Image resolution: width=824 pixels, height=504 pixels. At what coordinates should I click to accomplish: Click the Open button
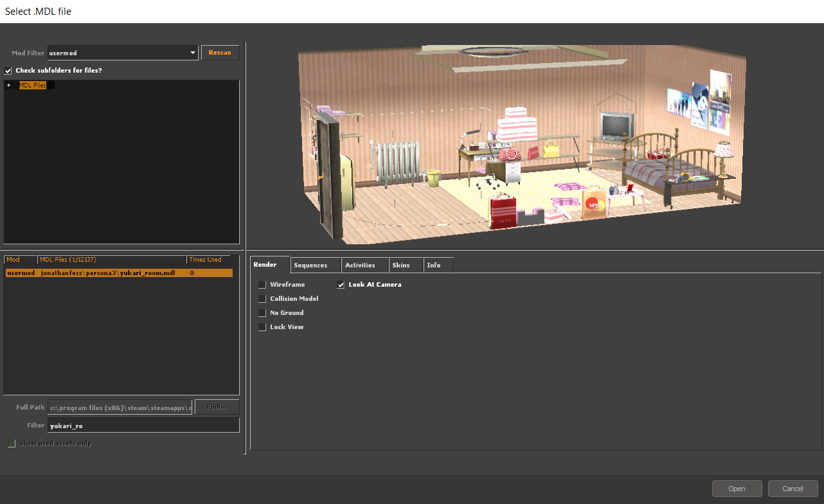coord(737,489)
